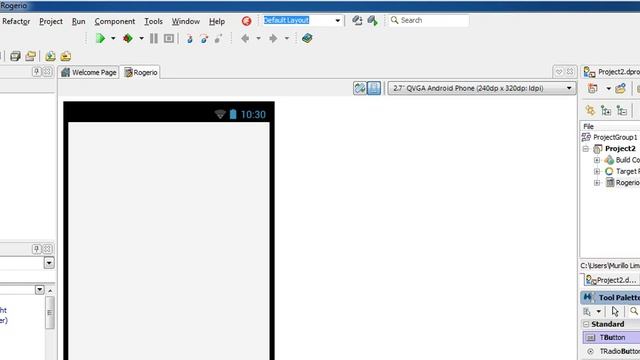The width and height of the screenshot is (640, 360).
Task: Switch to the Welcome Page tab
Action: click(x=89, y=72)
